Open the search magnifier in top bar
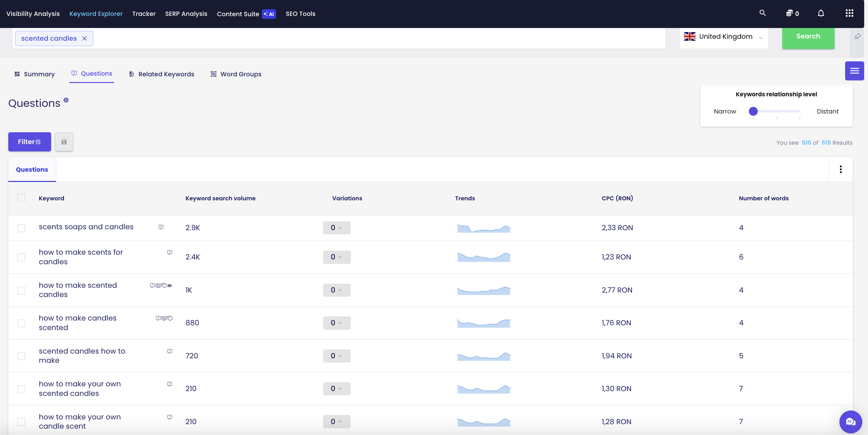 (x=763, y=13)
